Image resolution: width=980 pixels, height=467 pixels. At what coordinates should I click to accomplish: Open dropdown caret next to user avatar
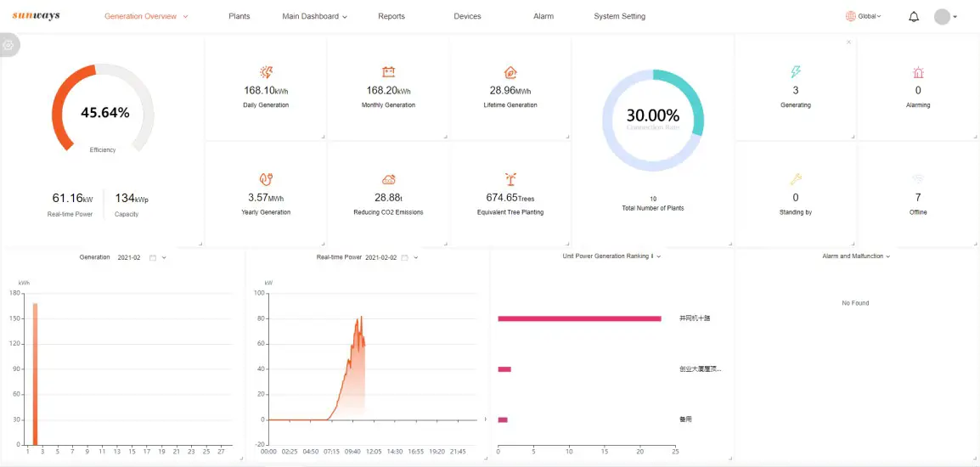click(x=955, y=18)
